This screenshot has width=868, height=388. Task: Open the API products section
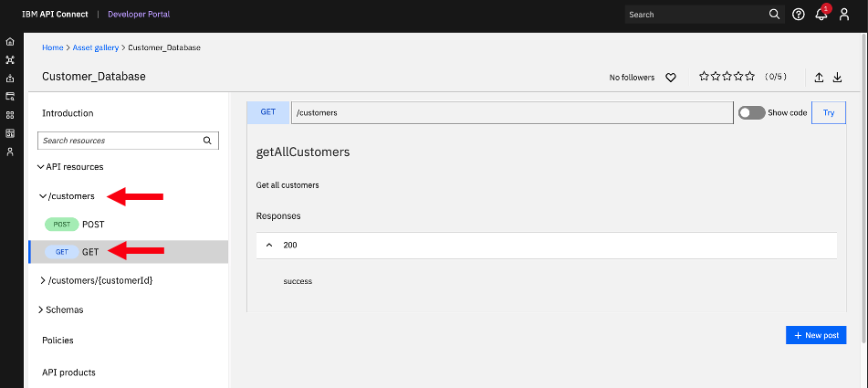(x=68, y=372)
